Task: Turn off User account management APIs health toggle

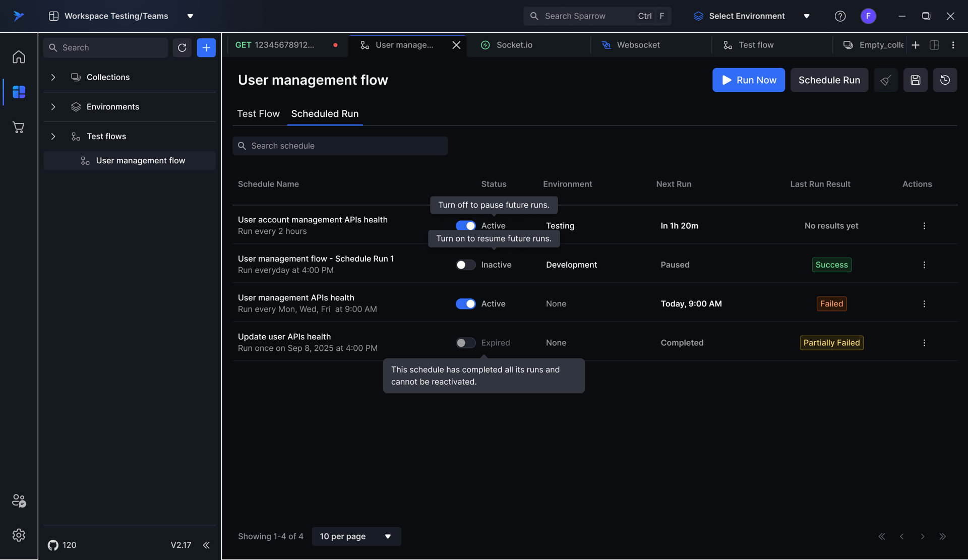Action: [465, 226]
